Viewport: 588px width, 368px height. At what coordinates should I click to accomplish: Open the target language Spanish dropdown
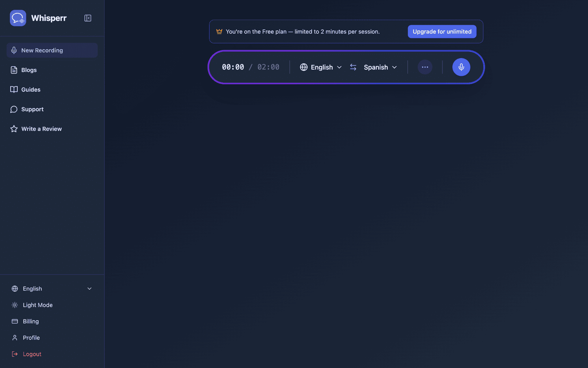pyautogui.click(x=380, y=67)
